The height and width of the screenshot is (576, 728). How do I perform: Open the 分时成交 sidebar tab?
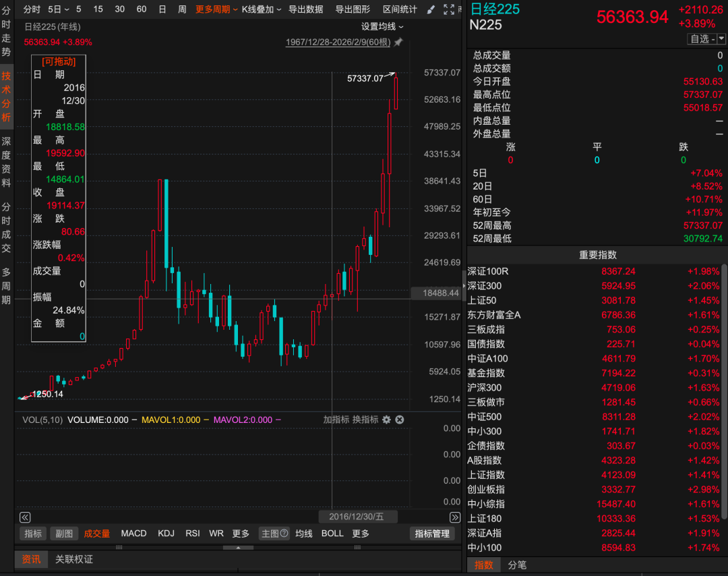click(6, 227)
